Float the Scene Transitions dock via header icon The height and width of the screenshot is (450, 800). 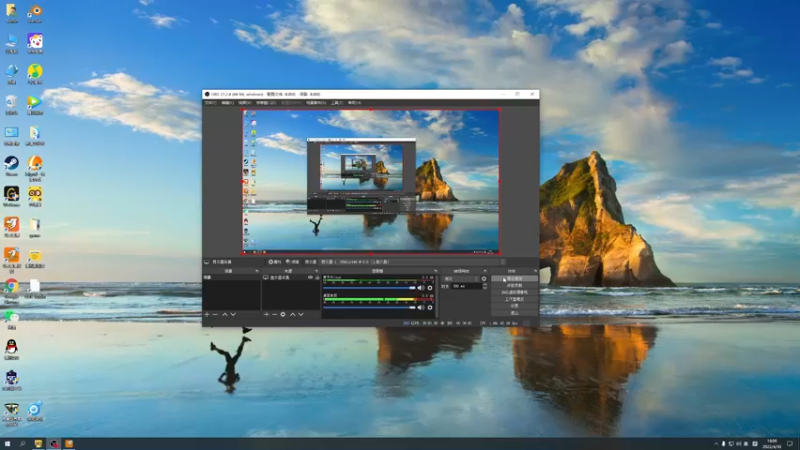pyautogui.click(x=485, y=271)
